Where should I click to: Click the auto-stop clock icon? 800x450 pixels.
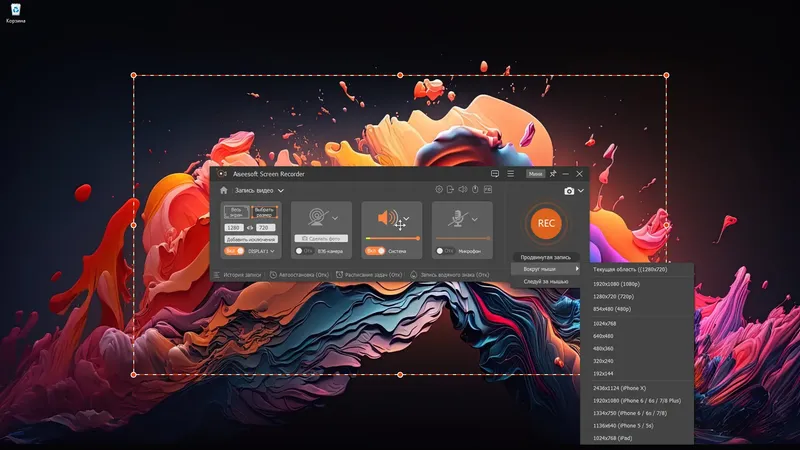pyautogui.click(x=273, y=275)
